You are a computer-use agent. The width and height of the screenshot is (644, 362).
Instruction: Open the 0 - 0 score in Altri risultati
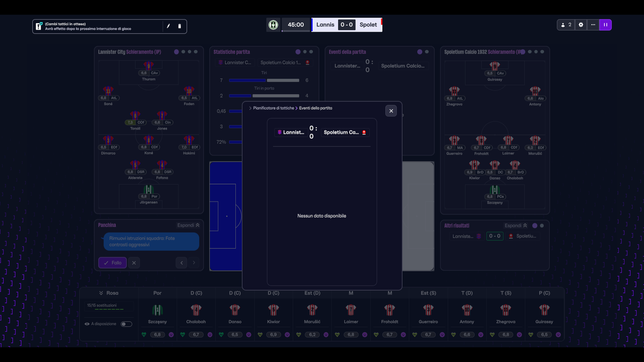(x=495, y=236)
